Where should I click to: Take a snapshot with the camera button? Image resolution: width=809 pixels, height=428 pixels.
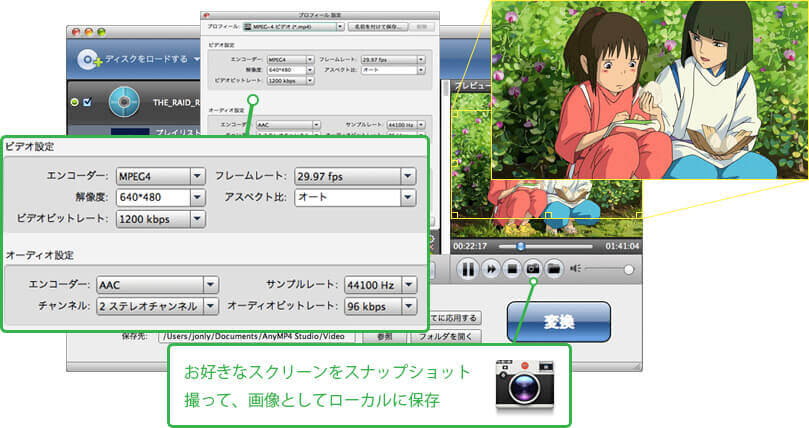[532, 269]
